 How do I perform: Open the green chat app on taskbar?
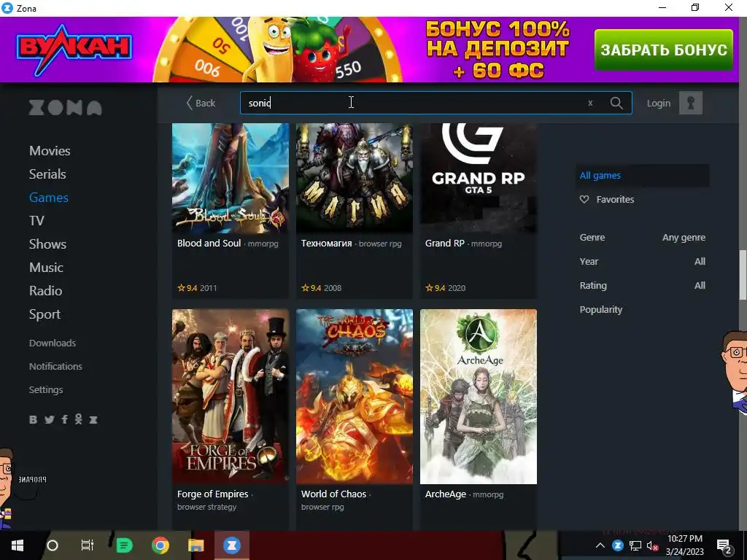coord(124,545)
